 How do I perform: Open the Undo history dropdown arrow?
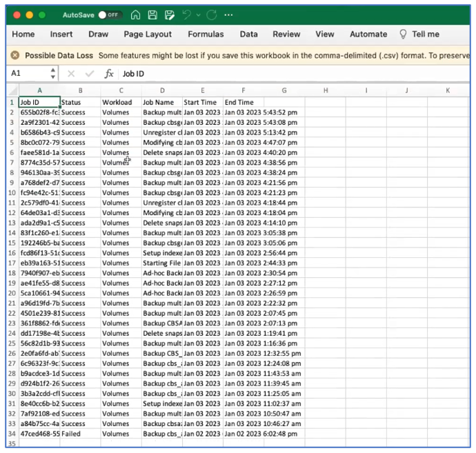[198, 14]
